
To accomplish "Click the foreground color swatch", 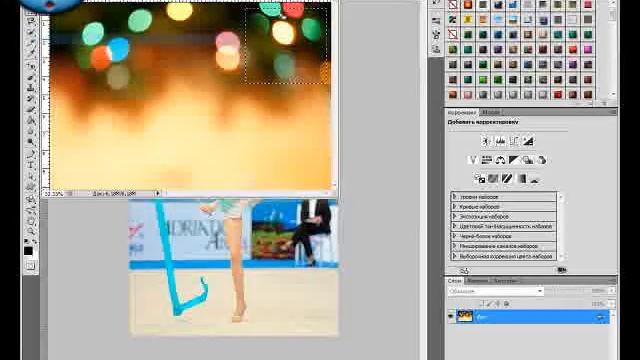I will click(28, 251).
